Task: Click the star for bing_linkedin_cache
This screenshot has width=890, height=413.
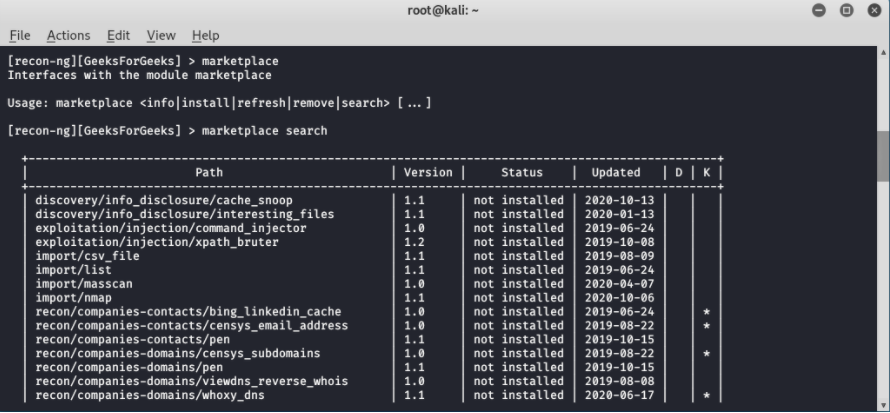Action: (707, 312)
